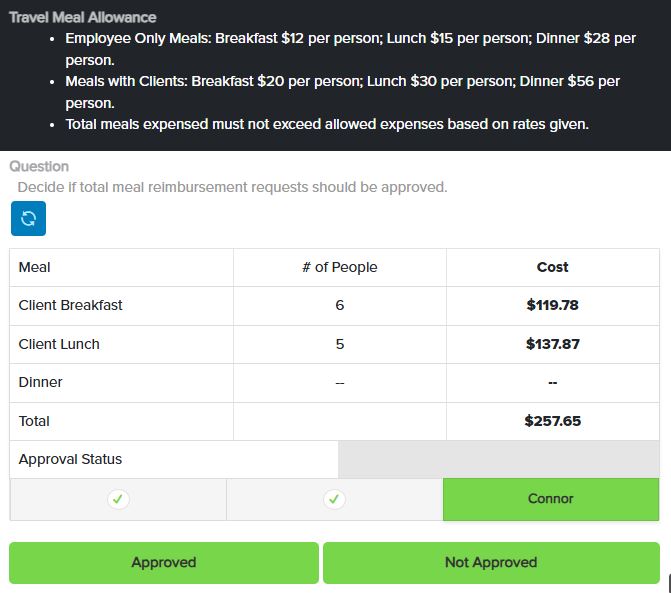Click the Travel Meal Allowance heading
671x593 pixels.
coord(83,17)
